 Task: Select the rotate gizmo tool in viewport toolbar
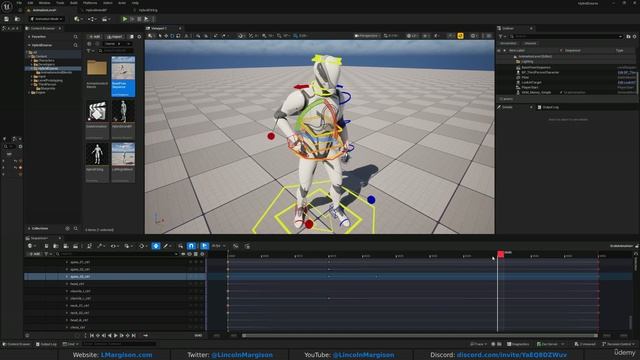click(172, 36)
